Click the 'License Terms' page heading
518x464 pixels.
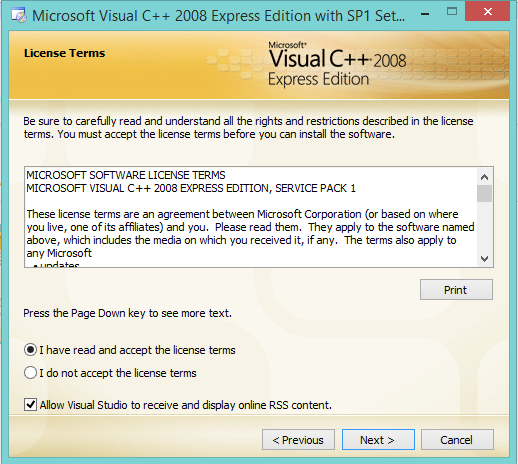(x=64, y=53)
